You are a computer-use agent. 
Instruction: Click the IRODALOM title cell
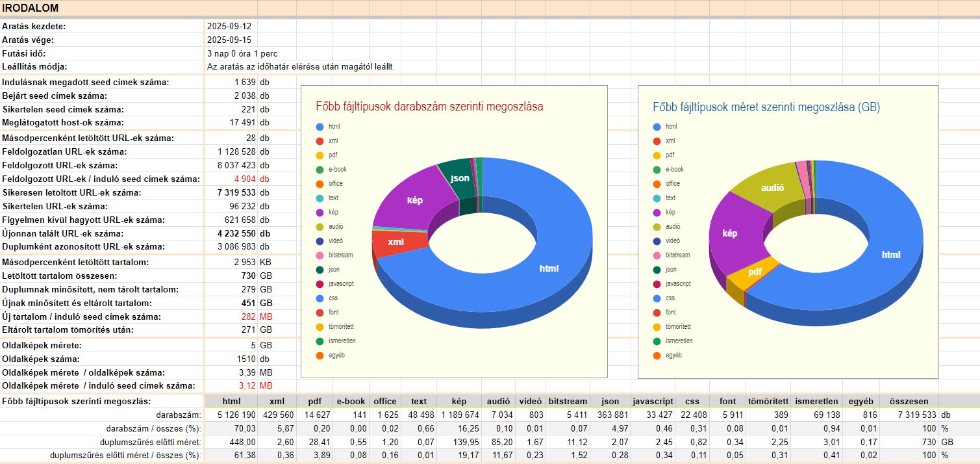click(x=31, y=8)
